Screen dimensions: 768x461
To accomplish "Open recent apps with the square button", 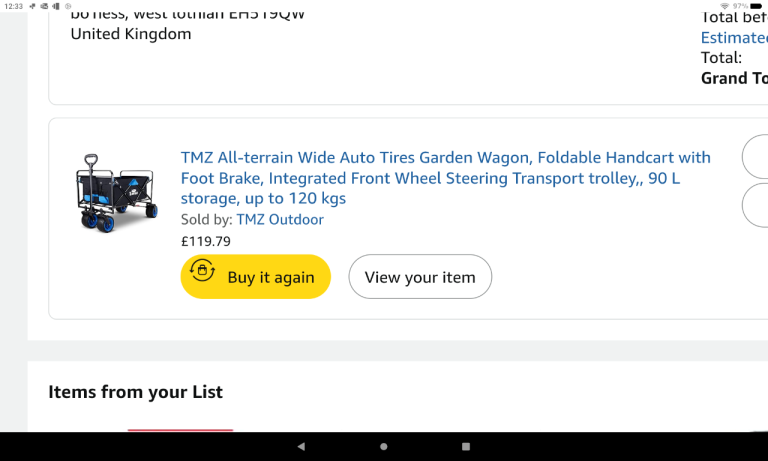I will [466, 446].
